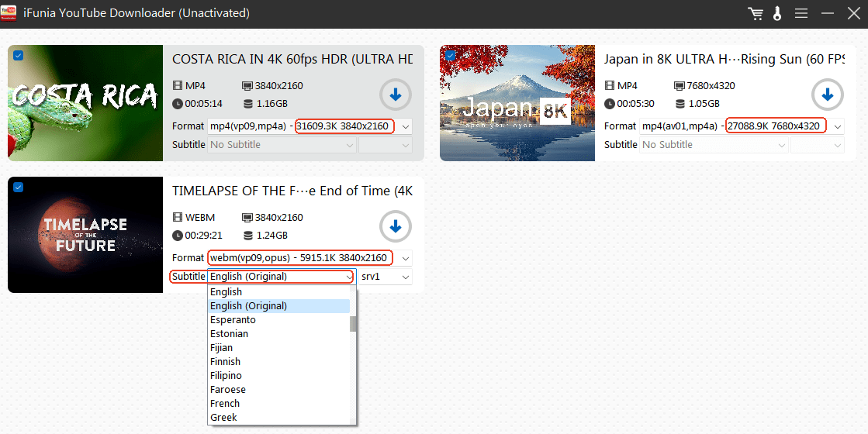Choose French in the subtitle list
This screenshot has width=868, height=434.
click(225, 404)
